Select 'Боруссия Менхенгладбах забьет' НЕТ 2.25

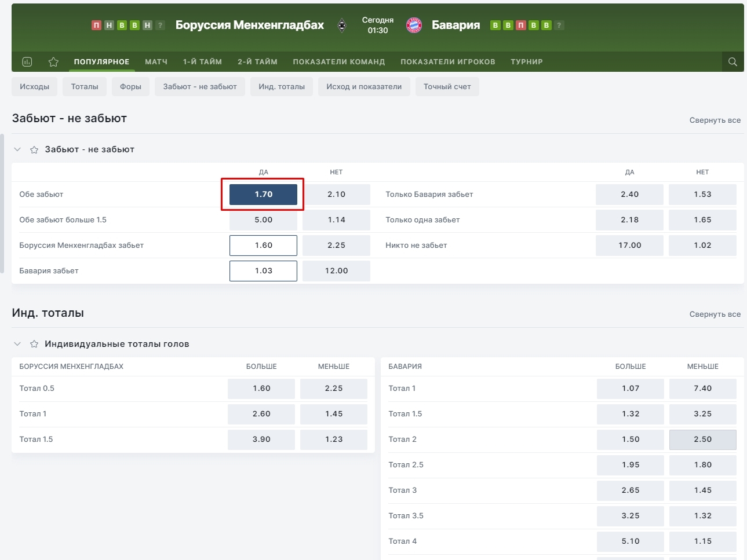(x=336, y=246)
